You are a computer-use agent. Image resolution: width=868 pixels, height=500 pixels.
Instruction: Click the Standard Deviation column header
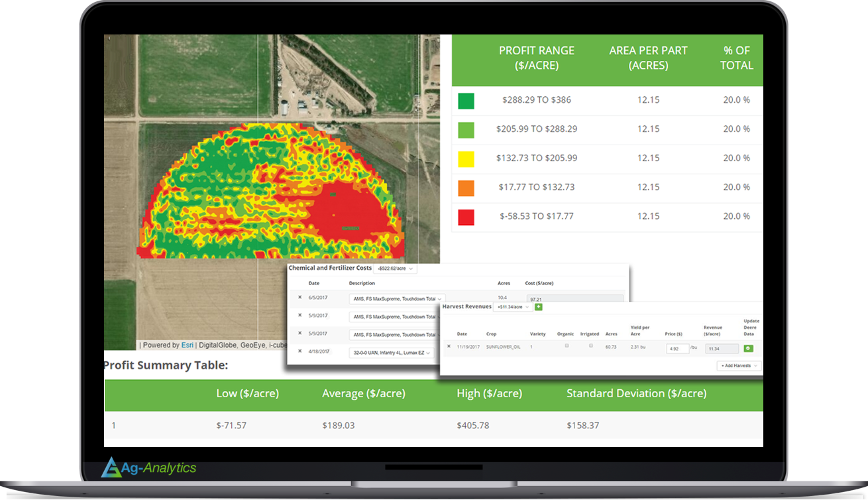click(x=636, y=394)
